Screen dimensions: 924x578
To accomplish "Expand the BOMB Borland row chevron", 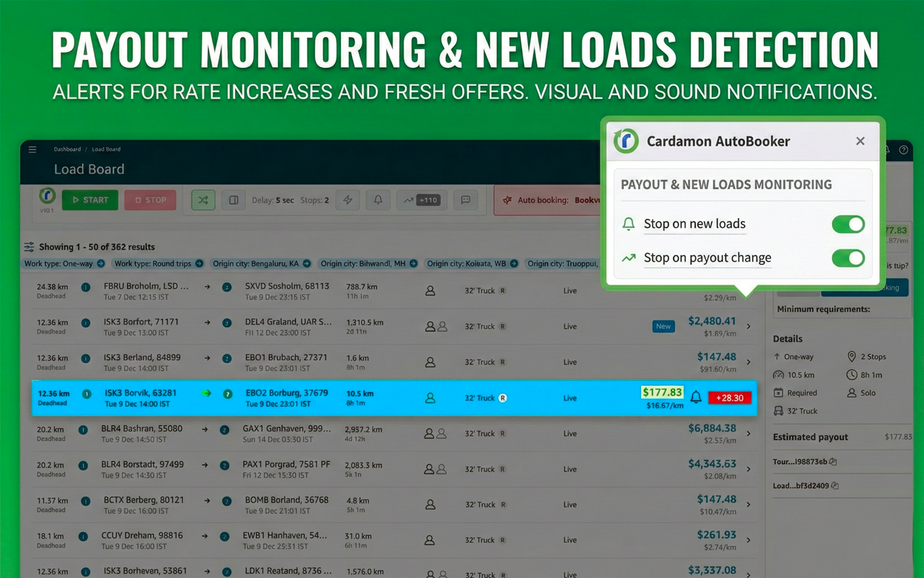I will click(x=749, y=504).
